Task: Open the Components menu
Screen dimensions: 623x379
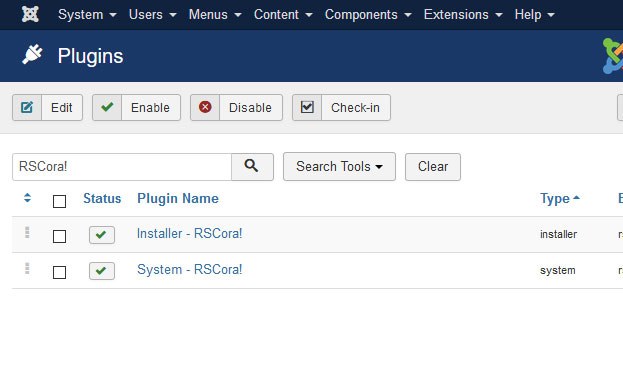Action: 368,15
